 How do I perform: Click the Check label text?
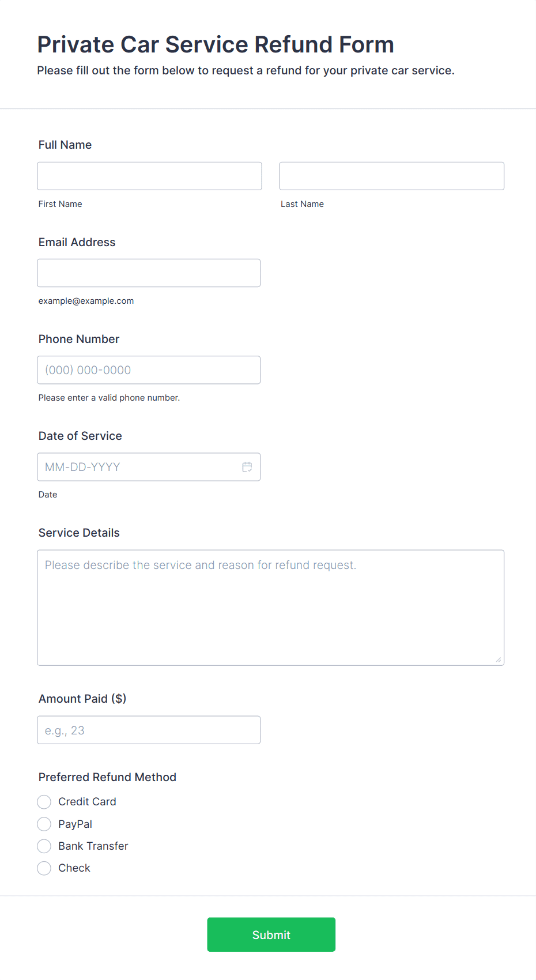[74, 868]
